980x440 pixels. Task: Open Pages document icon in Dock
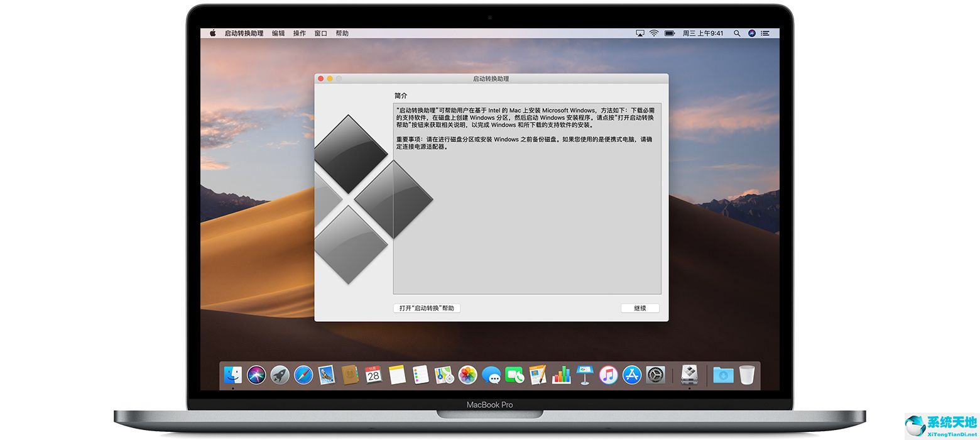[x=538, y=375]
